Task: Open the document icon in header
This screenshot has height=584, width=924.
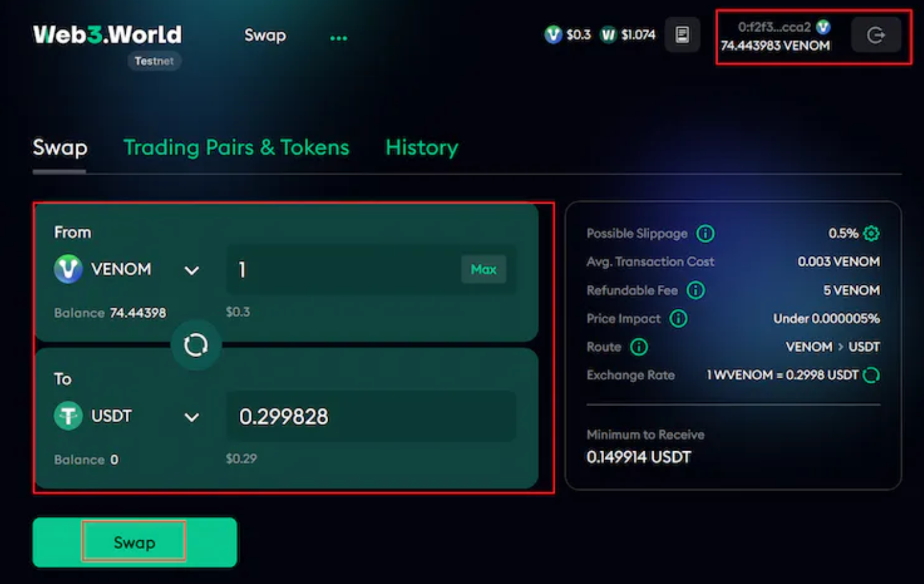Action: point(682,35)
